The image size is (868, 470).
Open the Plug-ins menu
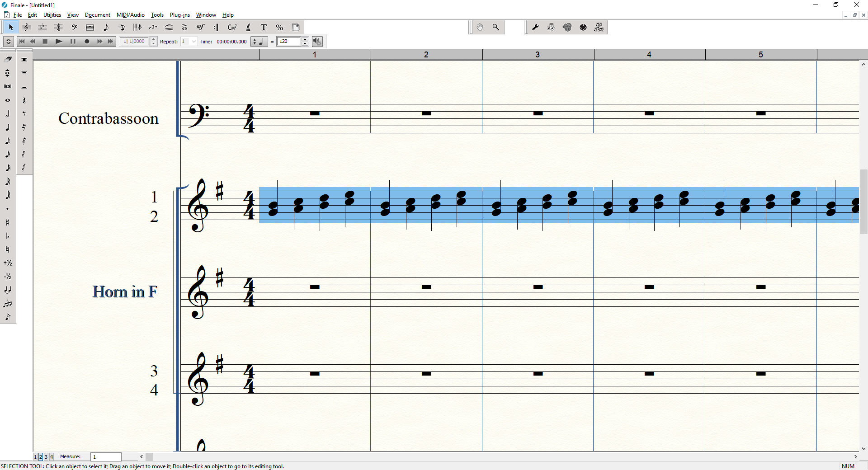coord(179,15)
